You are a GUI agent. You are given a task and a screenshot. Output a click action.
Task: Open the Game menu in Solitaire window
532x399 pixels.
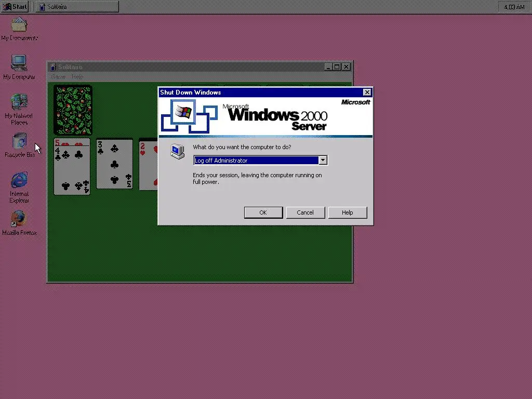click(58, 77)
